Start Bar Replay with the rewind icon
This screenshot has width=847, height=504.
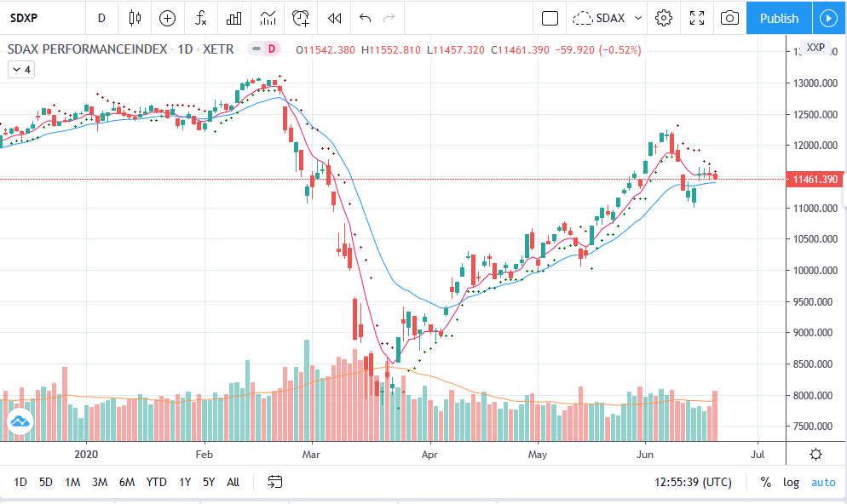pyautogui.click(x=334, y=18)
